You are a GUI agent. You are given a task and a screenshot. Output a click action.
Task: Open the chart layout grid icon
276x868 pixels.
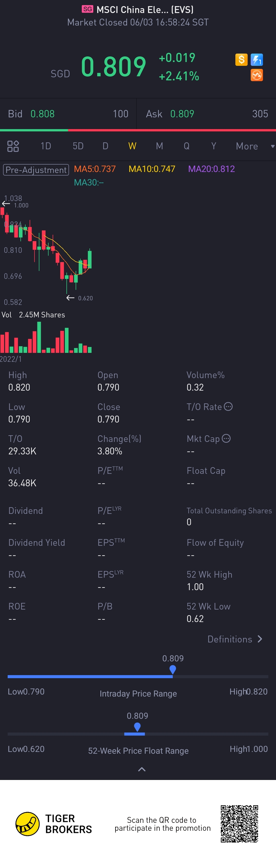pyautogui.click(x=13, y=146)
